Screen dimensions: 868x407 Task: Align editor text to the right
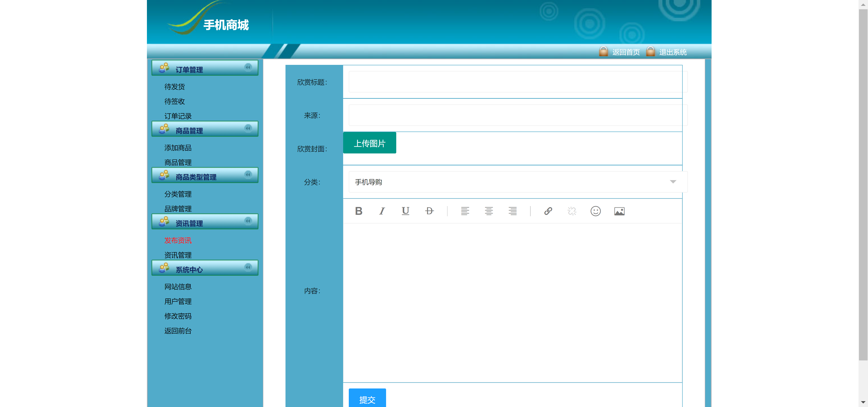512,211
